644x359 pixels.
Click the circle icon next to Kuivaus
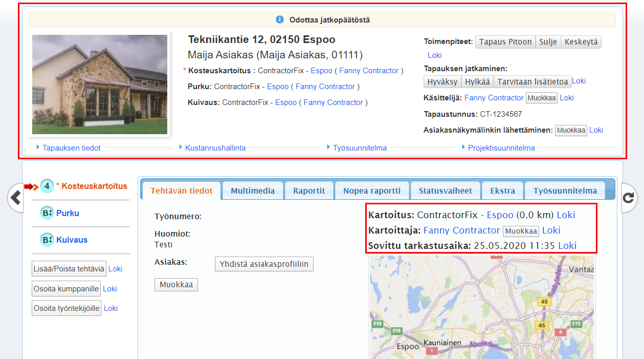[47, 240]
